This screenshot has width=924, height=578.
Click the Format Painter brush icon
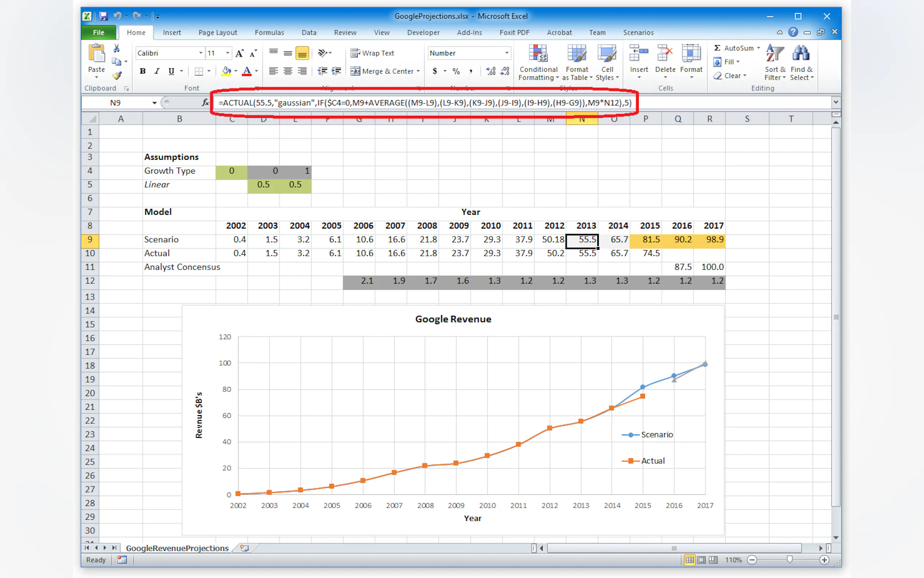[117, 76]
